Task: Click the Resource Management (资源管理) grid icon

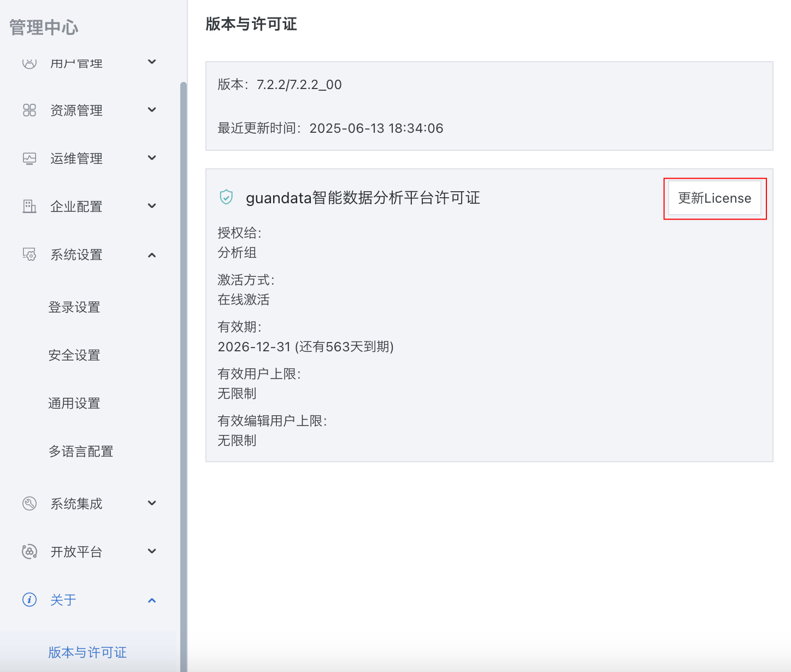Action: pos(29,110)
